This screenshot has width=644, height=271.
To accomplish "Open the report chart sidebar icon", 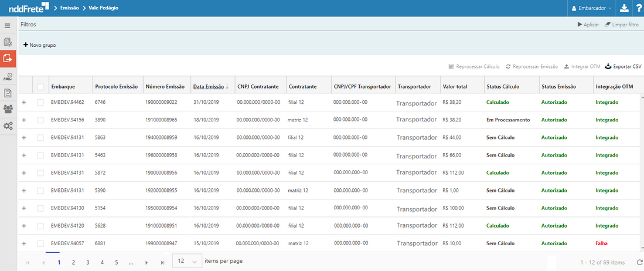I will (8, 93).
